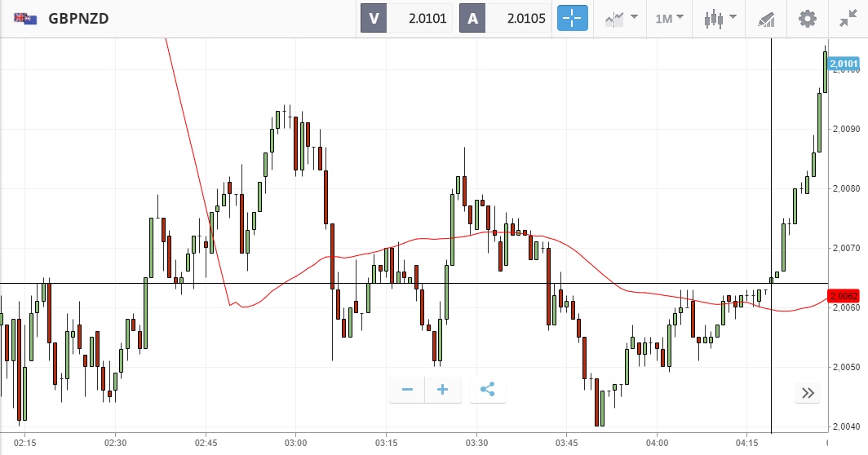Open the drawing tools pencil icon
This screenshot has width=868, height=455.
coord(765,18)
